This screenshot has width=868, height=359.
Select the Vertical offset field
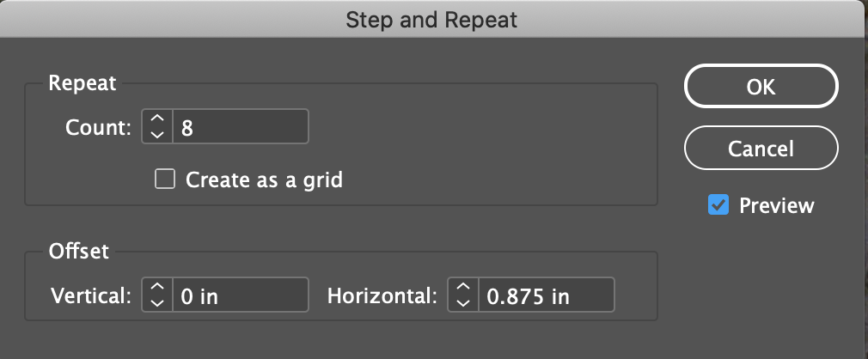pos(241,295)
